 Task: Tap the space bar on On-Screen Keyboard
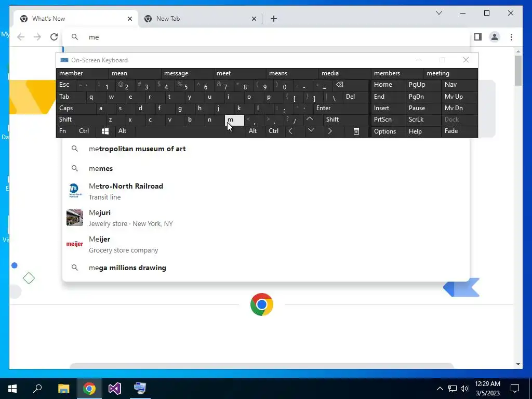(x=190, y=131)
